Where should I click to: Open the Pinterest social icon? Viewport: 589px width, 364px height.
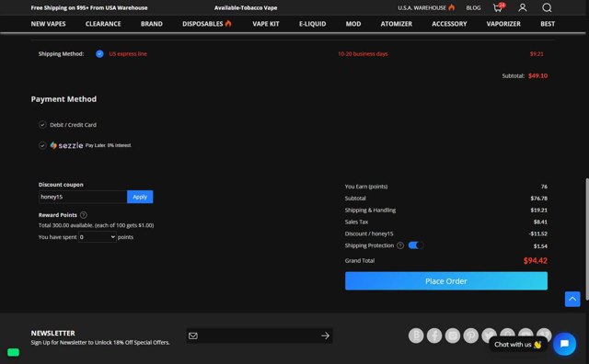point(470,336)
